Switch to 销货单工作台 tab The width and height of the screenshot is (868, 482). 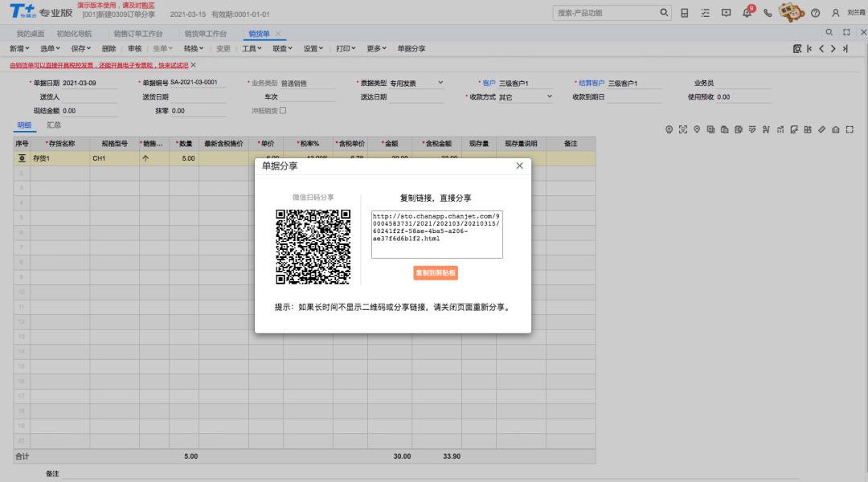[x=206, y=34]
